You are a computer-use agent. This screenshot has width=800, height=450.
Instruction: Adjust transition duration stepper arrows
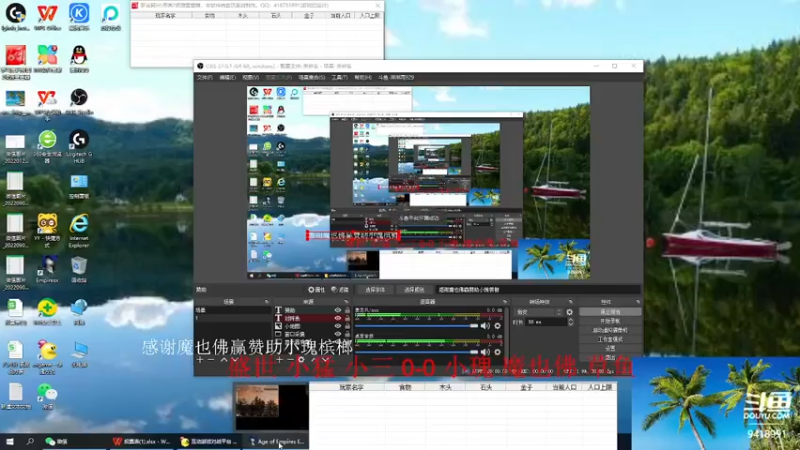[x=570, y=322]
